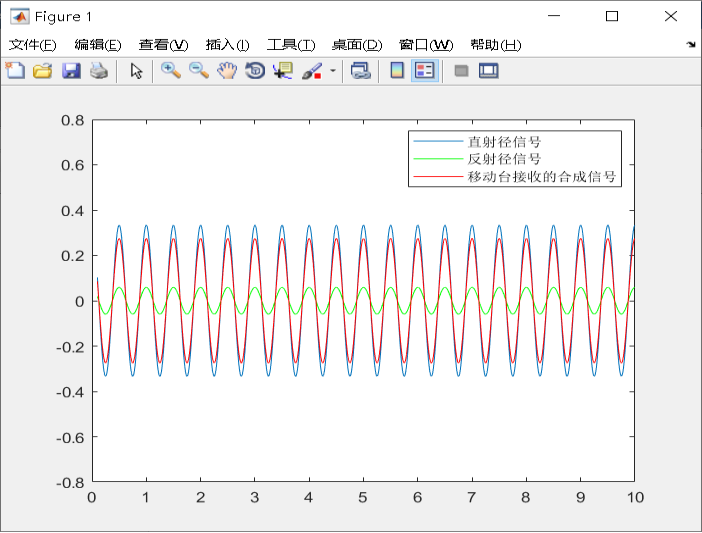
Task: Select legend entry 移动台接收的合成信号
Action: point(542,177)
